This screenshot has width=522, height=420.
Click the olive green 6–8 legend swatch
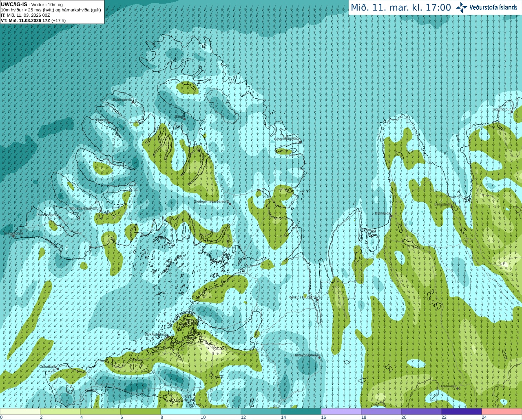click(141, 411)
